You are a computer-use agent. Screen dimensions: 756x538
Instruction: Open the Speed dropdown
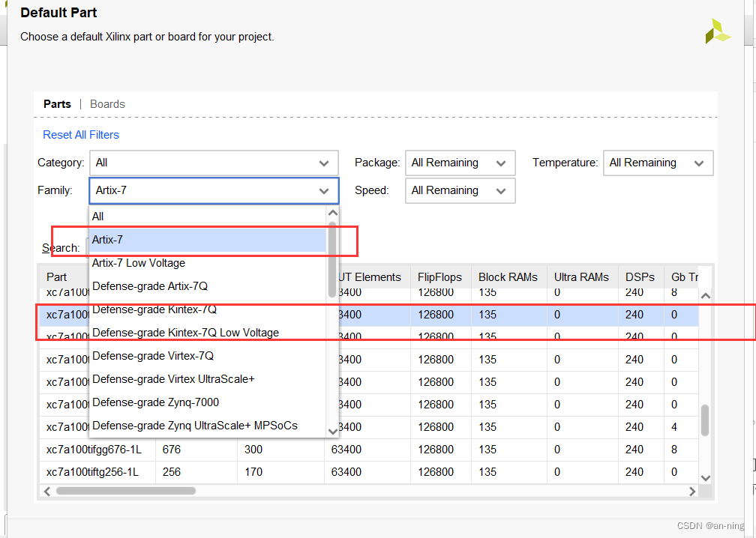460,191
